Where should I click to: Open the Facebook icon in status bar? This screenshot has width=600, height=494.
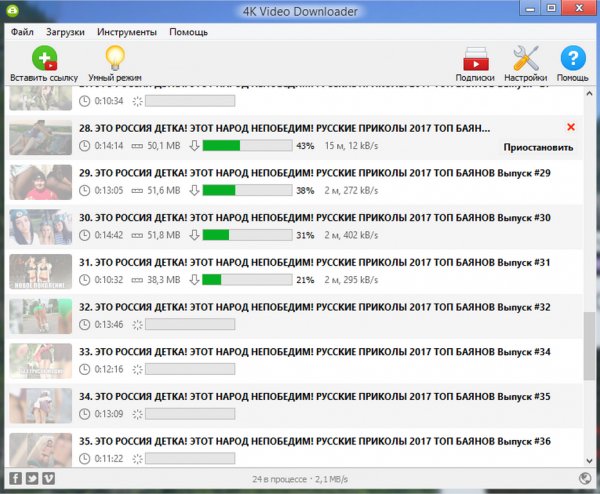point(15,478)
